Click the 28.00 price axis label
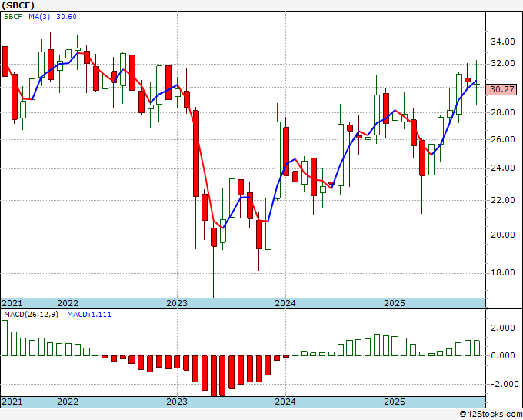The image size is (523, 420). 503,113
